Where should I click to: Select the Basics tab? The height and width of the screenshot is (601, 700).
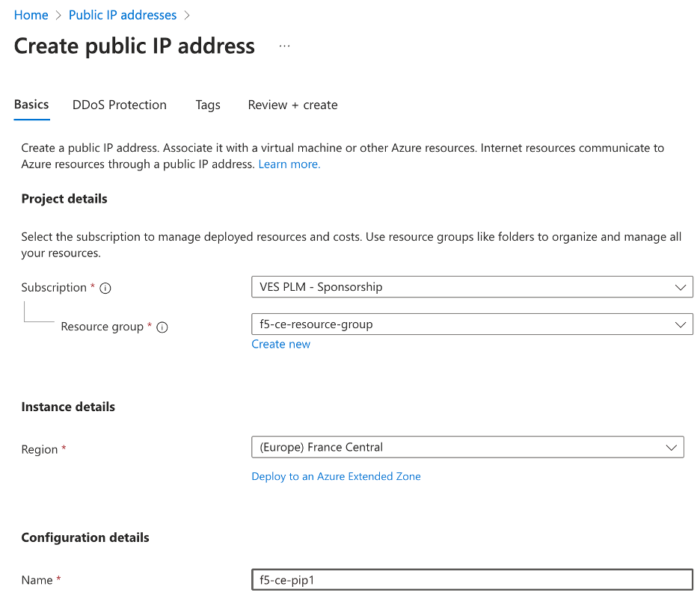click(31, 105)
